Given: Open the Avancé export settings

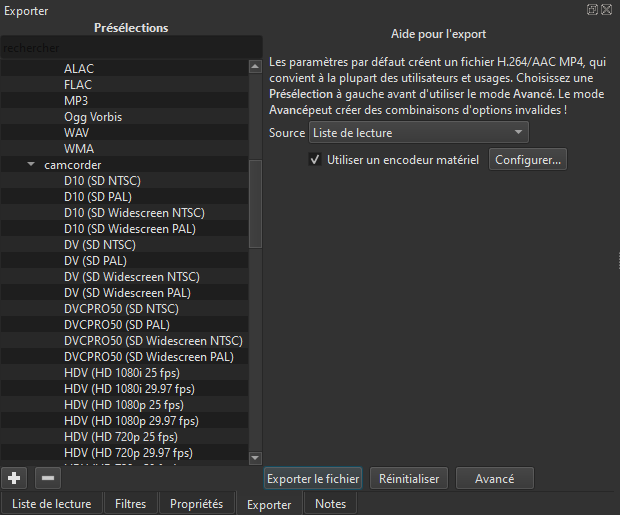Looking at the screenshot, I should click(x=495, y=479).
